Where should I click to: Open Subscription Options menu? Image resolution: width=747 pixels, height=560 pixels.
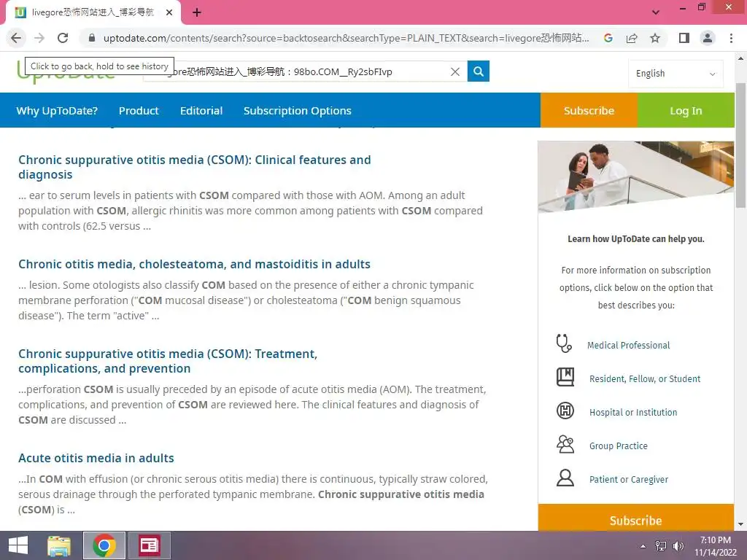tap(298, 111)
